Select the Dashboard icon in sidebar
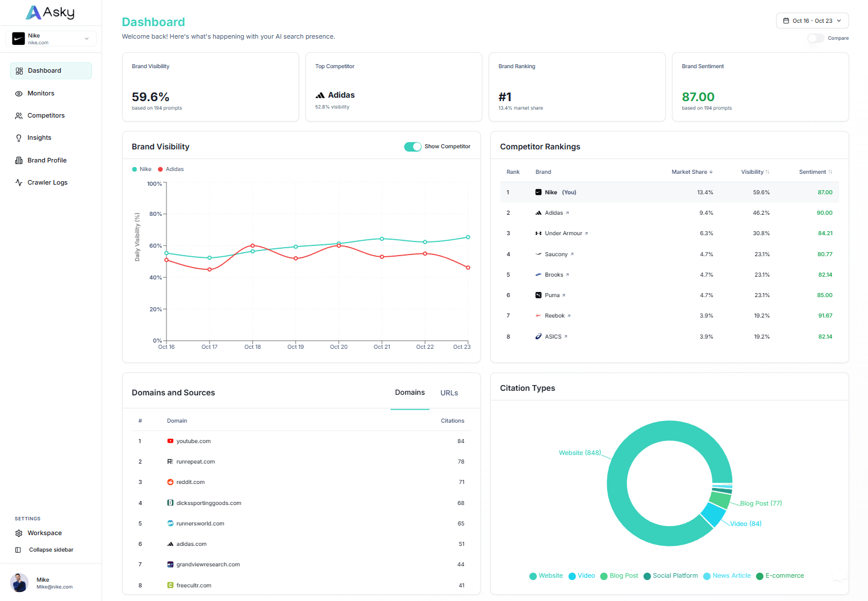The image size is (868, 601). pos(19,70)
